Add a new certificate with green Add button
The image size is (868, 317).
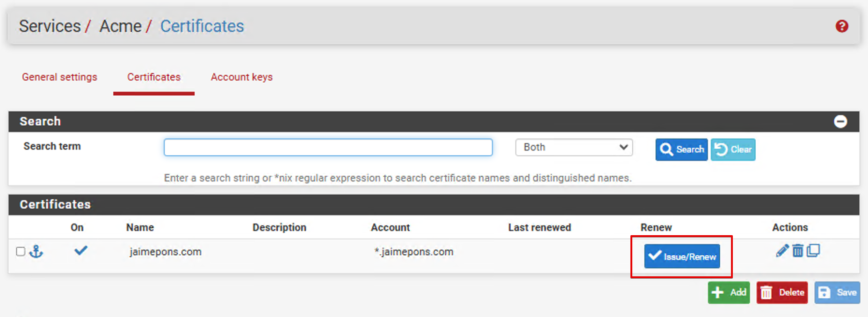click(x=729, y=293)
